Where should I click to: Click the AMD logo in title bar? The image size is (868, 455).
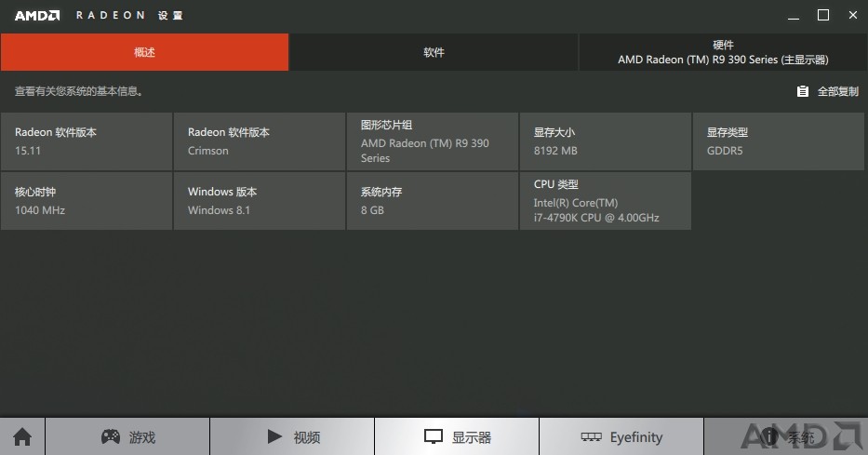37,16
